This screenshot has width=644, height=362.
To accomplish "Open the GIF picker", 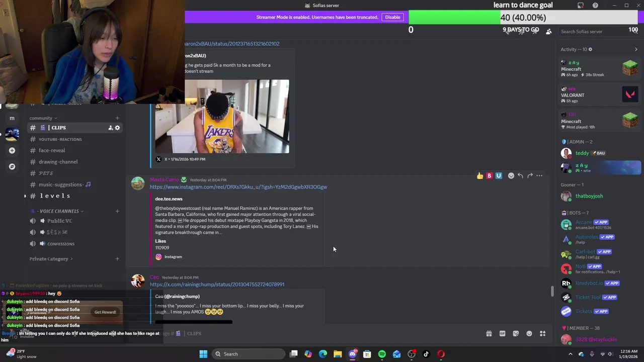I will [x=502, y=333].
